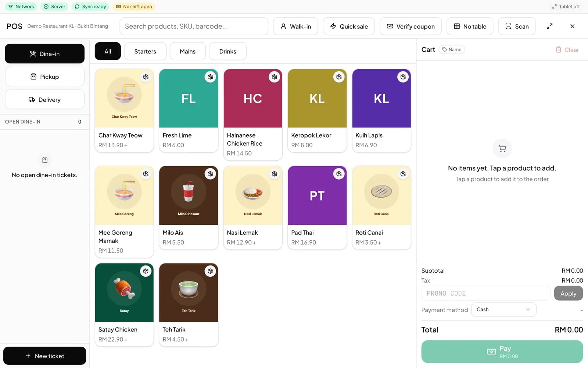The width and height of the screenshot is (588, 368).
Task: Click the stock icon on Teh Tarik card
Action: pyautogui.click(x=210, y=271)
